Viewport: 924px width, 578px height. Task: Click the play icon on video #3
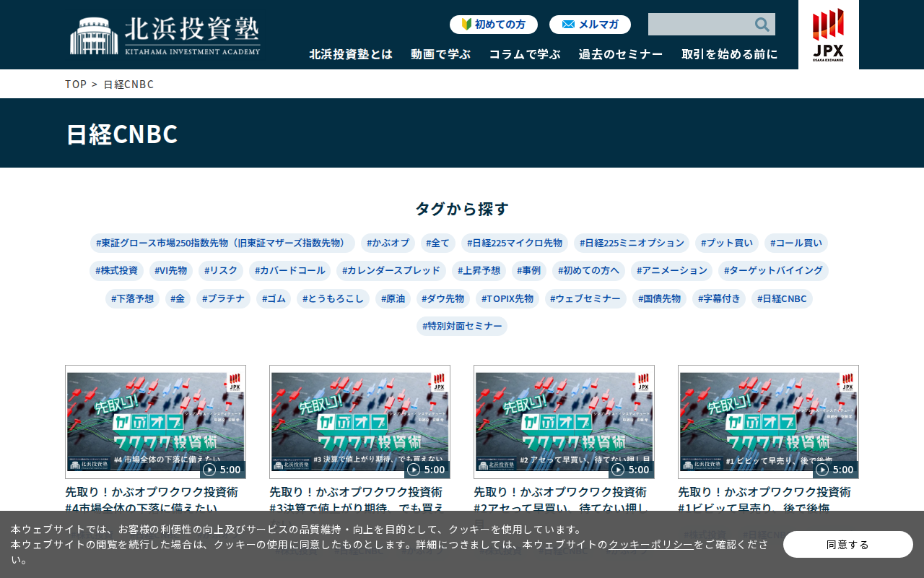pos(414,470)
